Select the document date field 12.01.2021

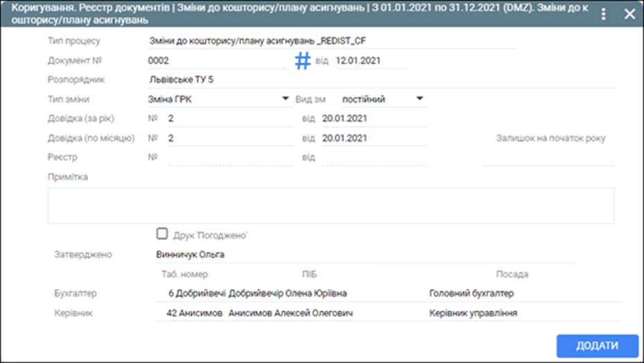(x=370, y=61)
